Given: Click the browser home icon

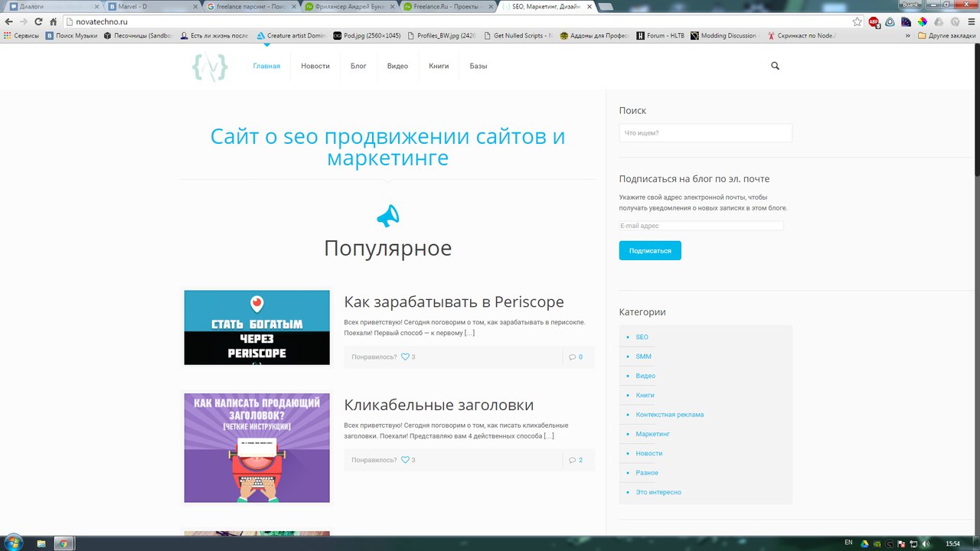Looking at the screenshot, I should (53, 21).
